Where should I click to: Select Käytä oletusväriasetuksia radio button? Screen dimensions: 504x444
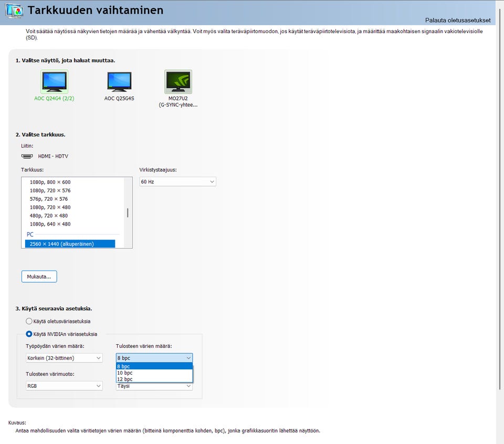pos(29,321)
